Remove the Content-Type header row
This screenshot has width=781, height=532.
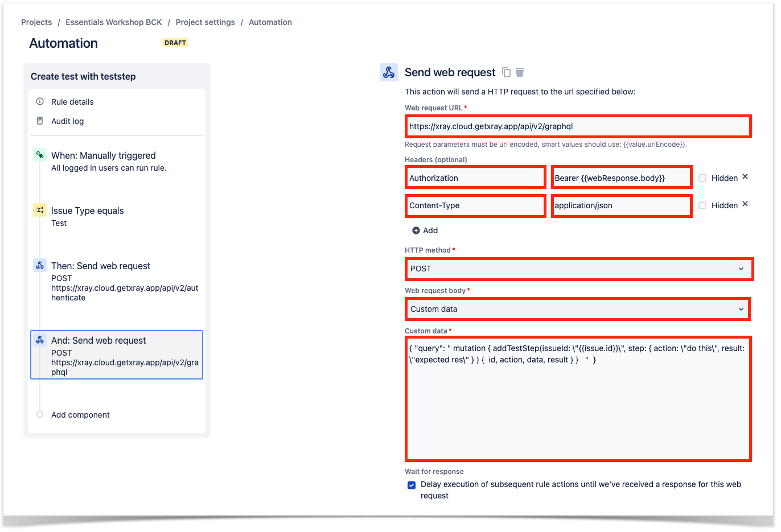[745, 204]
